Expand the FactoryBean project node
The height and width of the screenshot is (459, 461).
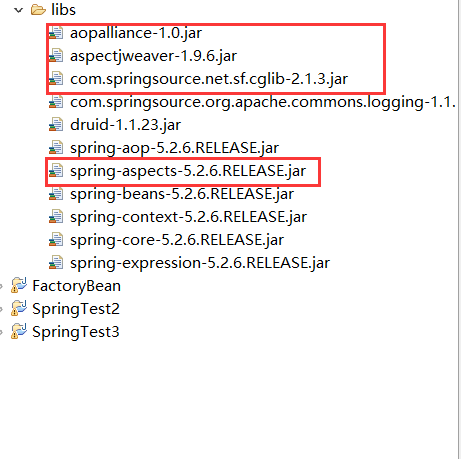click(x=1, y=286)
